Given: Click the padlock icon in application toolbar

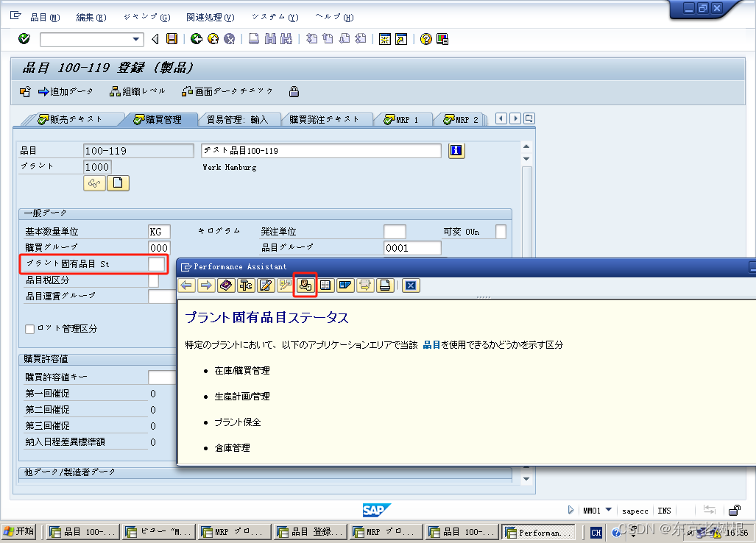Looking at the screenshot, I should pyautogui.click(x=294, y=91).
